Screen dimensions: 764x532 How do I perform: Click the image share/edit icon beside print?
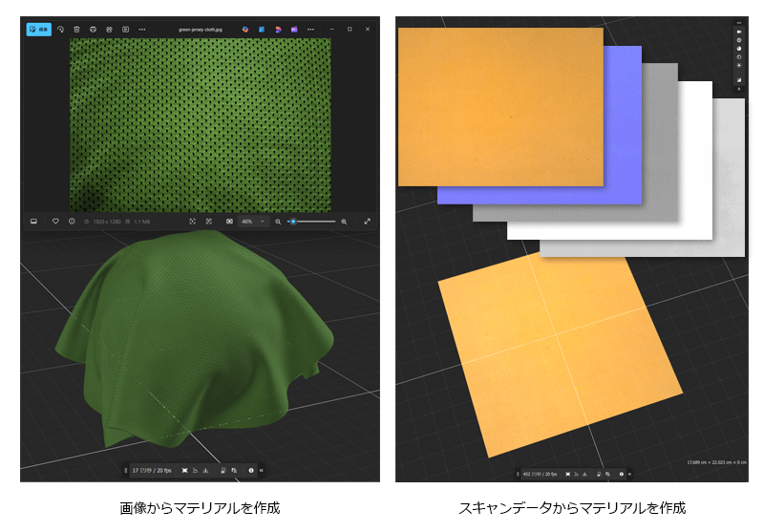[109, 30]
